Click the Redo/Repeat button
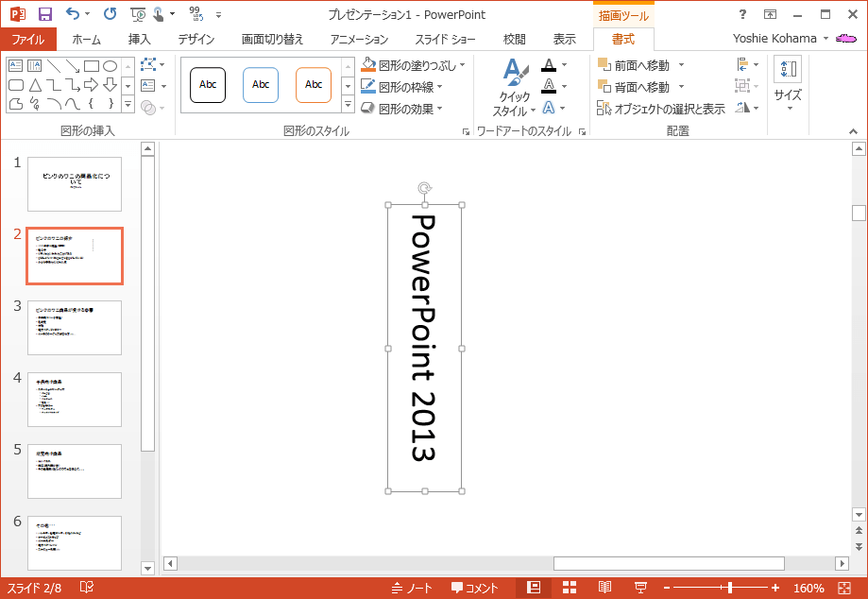 coord(110,14)
